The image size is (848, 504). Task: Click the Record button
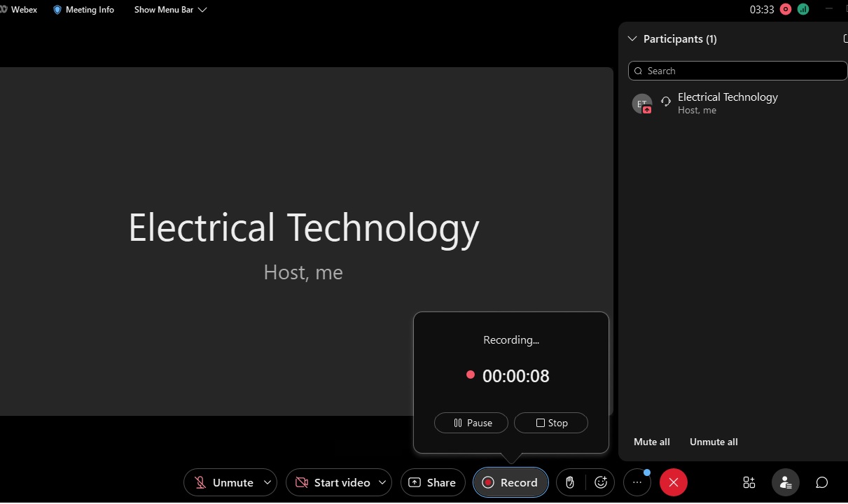510,482
